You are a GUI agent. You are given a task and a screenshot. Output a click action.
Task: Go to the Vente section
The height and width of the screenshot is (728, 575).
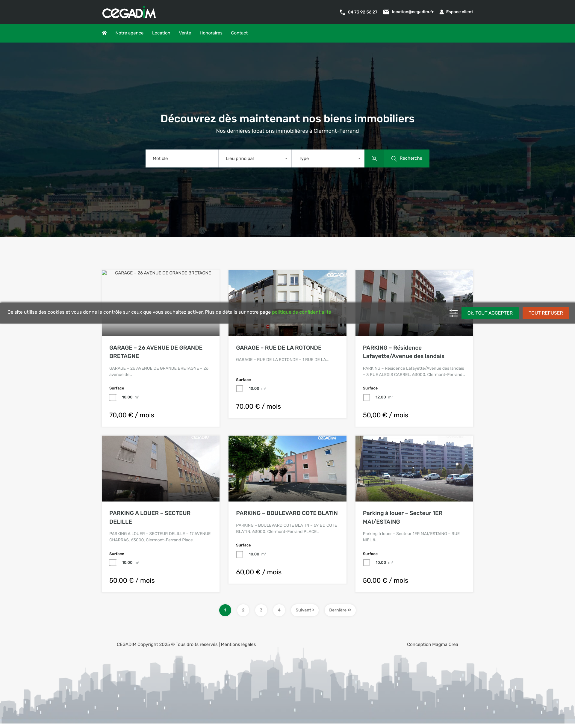click(185, 33)
